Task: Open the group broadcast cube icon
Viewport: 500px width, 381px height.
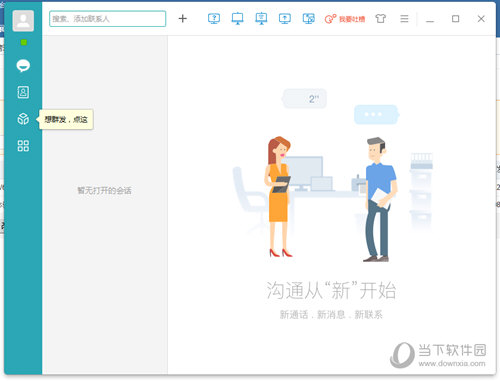Action: [x=23, y=119]
